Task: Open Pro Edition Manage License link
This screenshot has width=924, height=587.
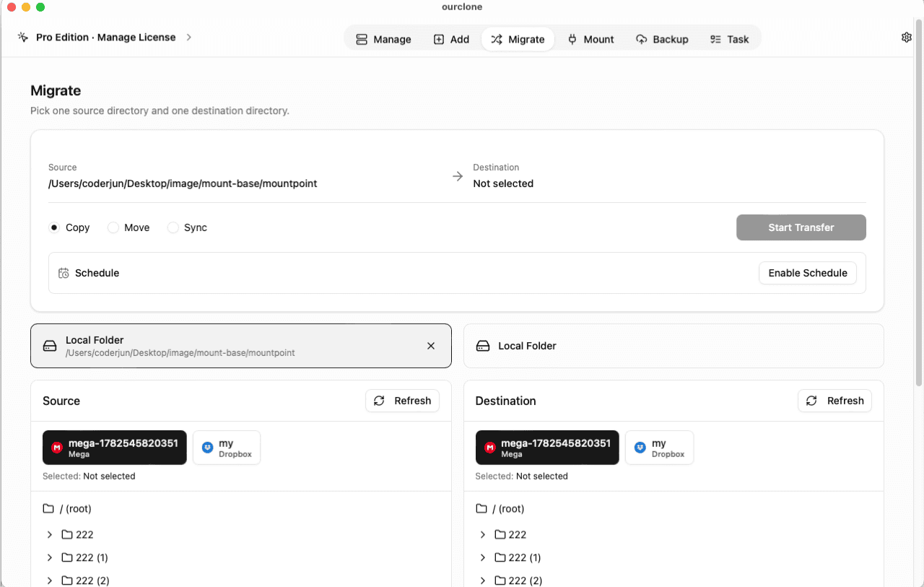Action: pyautogui.click(x=105, y=38)
